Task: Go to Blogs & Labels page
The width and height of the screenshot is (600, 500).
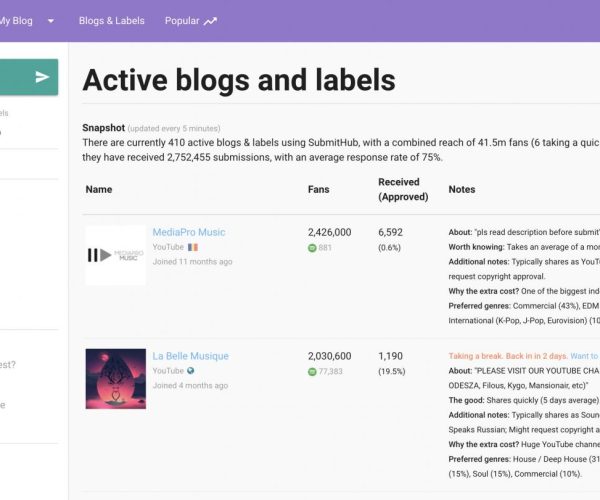Action: click(x=112, y=21)
